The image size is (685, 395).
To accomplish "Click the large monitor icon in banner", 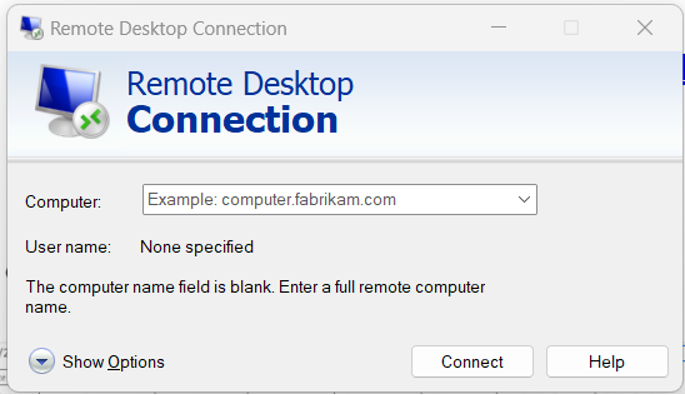I will coord(68,99).
